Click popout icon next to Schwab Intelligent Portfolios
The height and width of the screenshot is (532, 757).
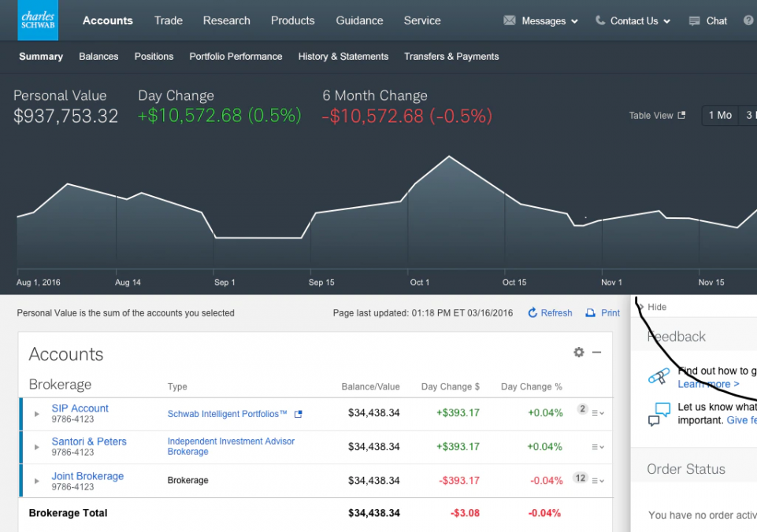pos(298,414)
